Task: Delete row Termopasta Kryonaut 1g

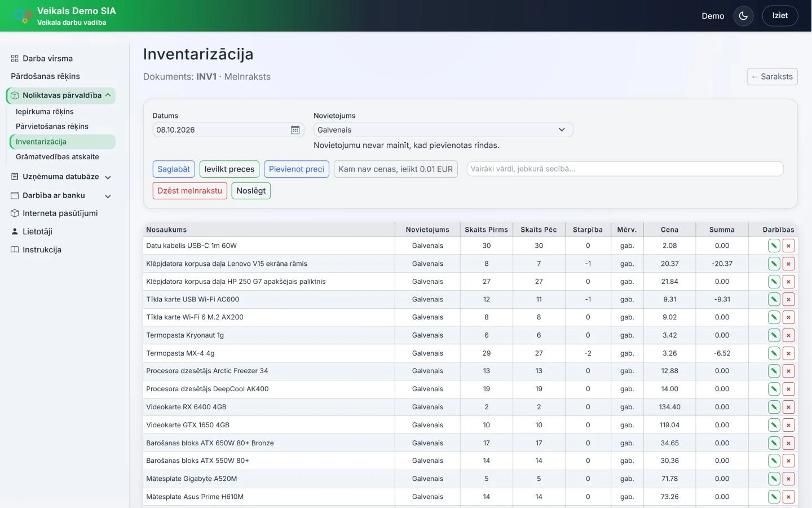Action: 788,335
